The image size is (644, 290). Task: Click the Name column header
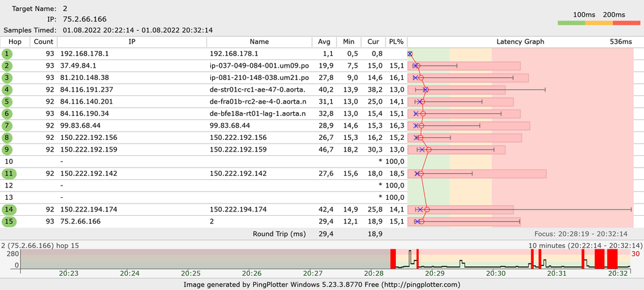(259, 41)
